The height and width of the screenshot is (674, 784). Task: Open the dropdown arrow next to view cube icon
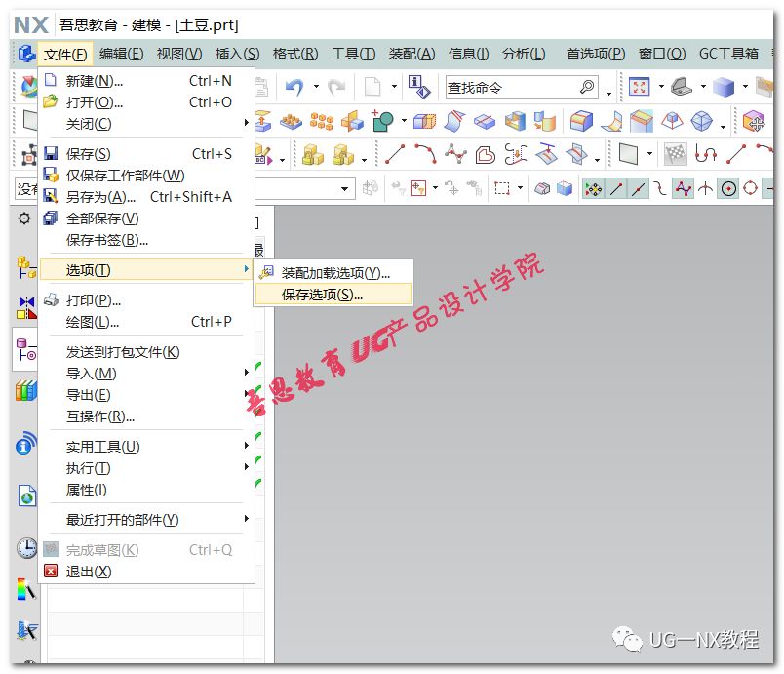[744, 85]
